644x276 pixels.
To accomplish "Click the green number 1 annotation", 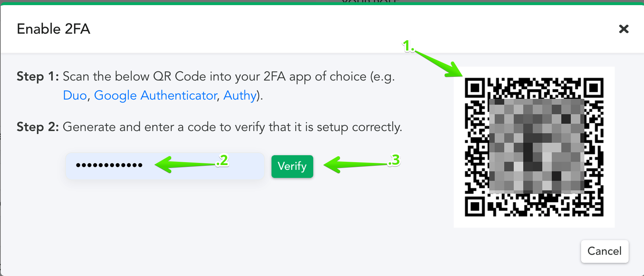I will (x=408, y=46).
